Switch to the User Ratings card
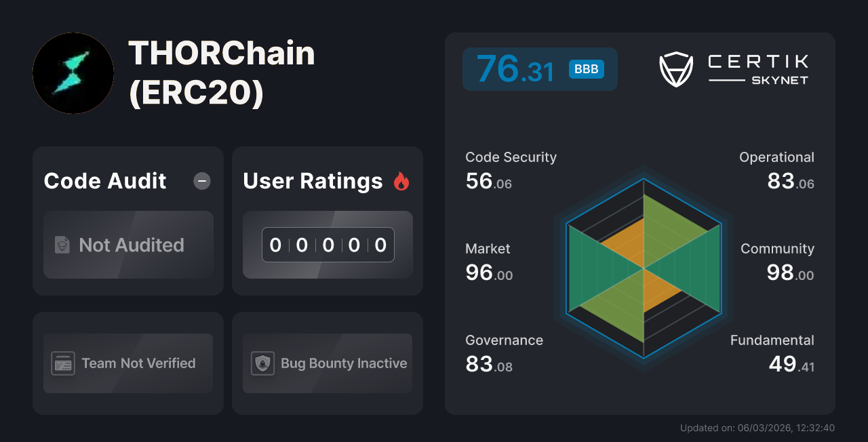Image resolution: width=868 pixels, height=442 pixels. pyautogui.click(x=327, y=220)
